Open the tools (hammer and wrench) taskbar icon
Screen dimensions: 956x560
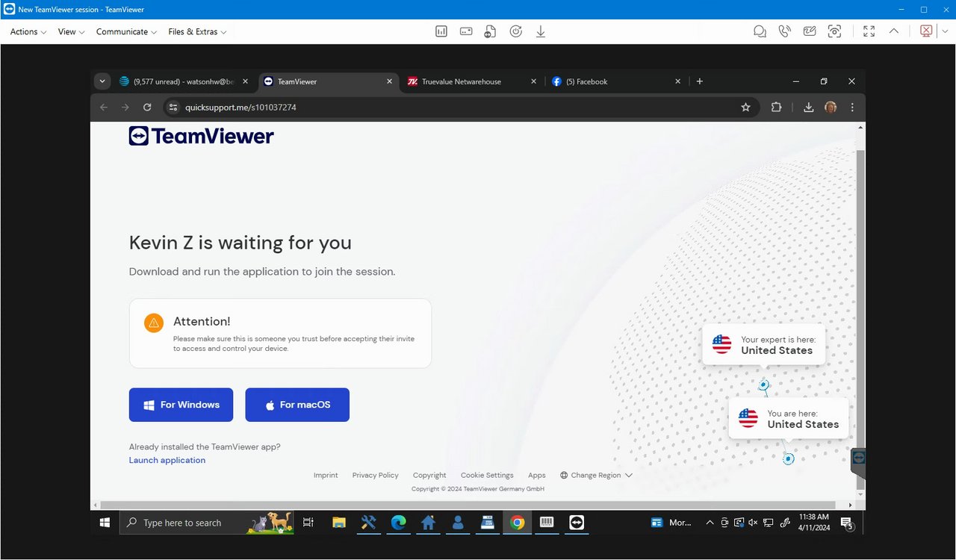pyautogui.click(x=368, y=523)
